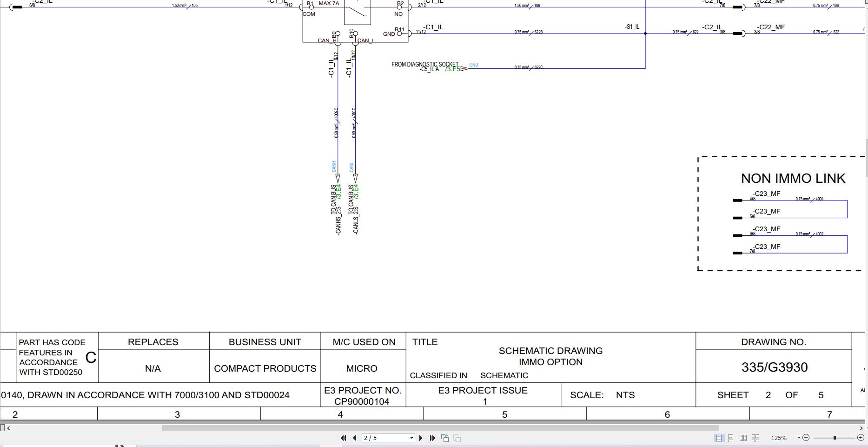Select the Next View navigation icon

coord(457,438)
